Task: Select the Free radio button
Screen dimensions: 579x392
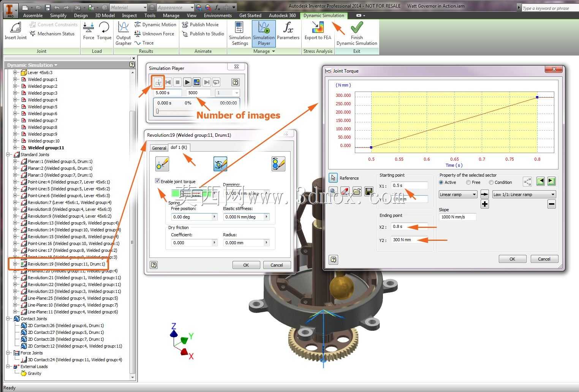Action: 468,182
